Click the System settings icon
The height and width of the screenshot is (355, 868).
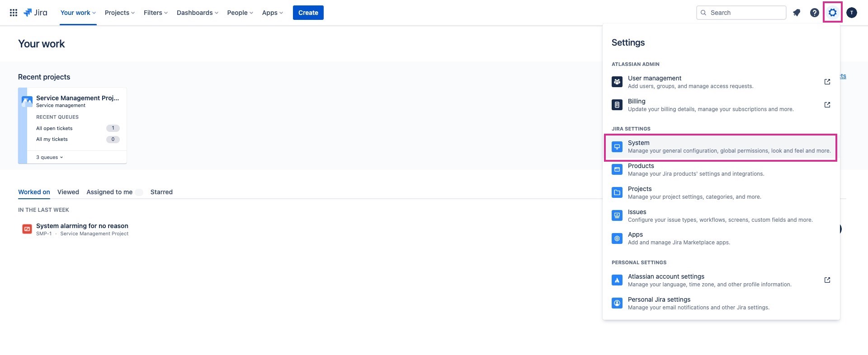617,147
